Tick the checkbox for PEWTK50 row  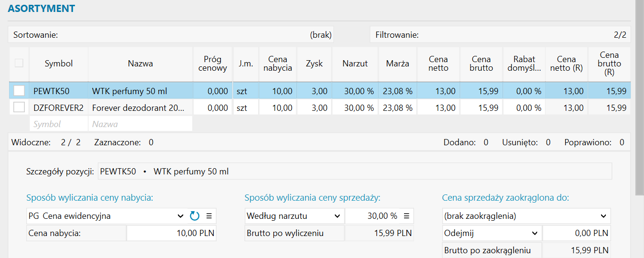(19, 90)
